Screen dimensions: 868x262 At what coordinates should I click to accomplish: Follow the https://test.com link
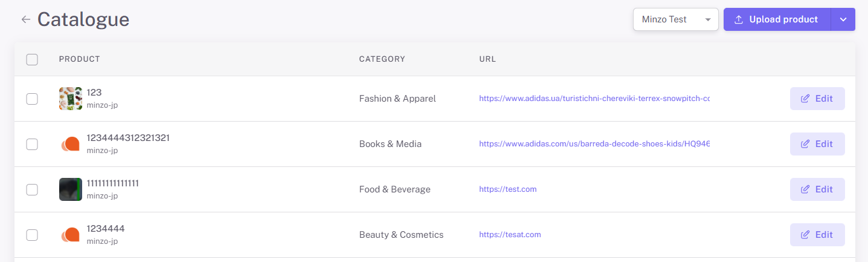[x=507, y=189]
